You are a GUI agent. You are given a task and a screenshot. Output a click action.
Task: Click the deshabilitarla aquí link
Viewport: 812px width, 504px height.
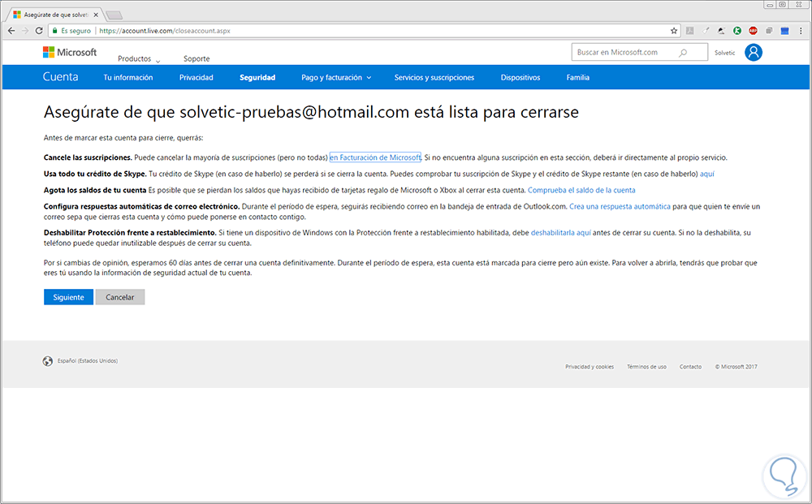pos(561,233)
